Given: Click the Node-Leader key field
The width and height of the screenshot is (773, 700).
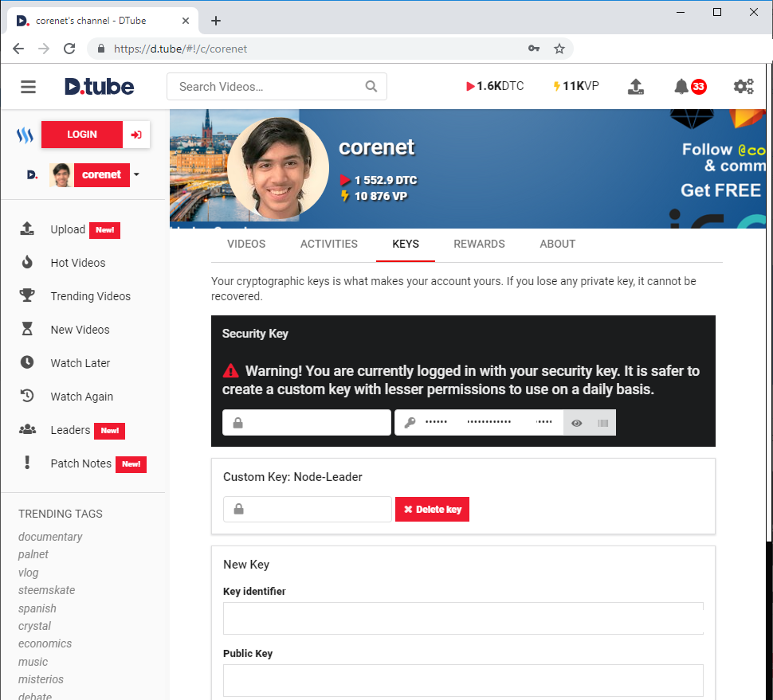Looking at the screenshot, I should (307, 509).
